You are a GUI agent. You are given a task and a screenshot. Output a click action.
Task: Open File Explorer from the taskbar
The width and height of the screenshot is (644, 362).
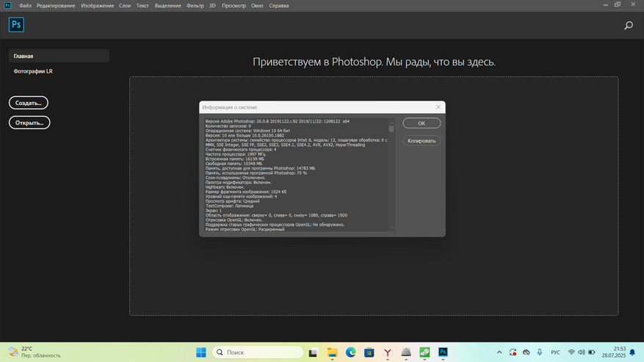pos(332,352)
